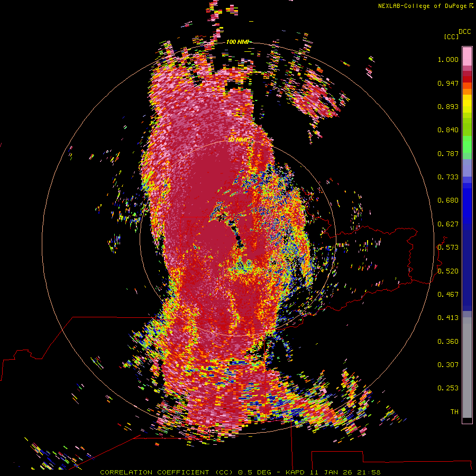Screen dimensions: 476x476
Task: Click the DCC label above the color bar
Action: coord(465,32)
